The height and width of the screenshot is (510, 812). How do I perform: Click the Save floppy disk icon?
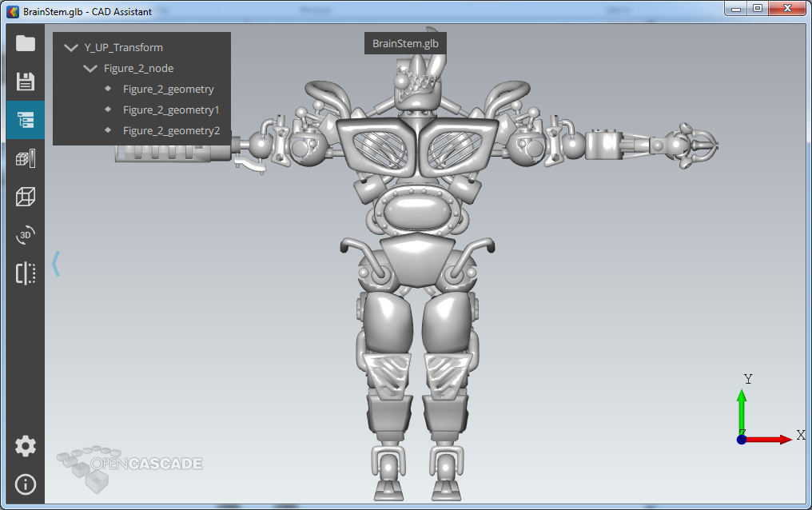click(x=26, y=82)
